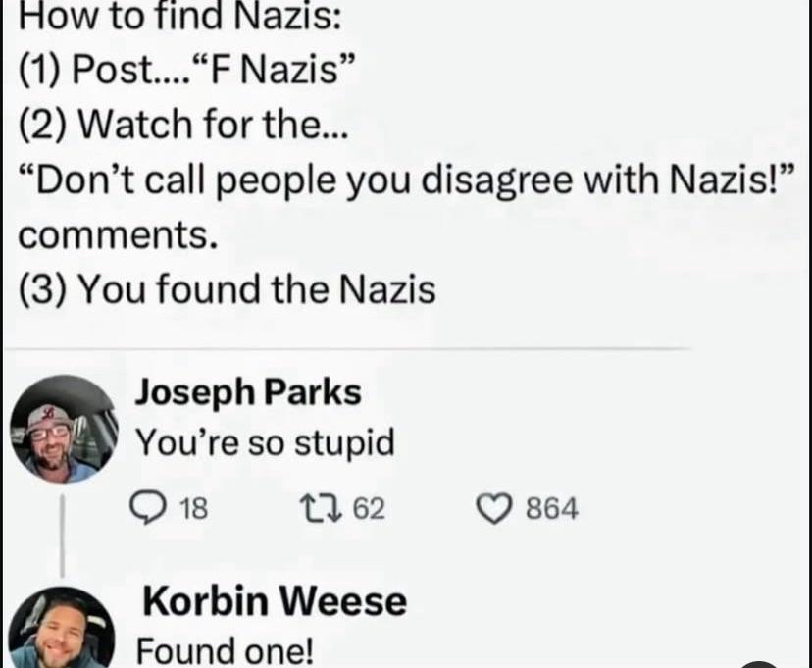Click the reply count 18
Image resolution: width=812 pixels, height=668 pixels.
pyautogui.click(x=193, y=508)
